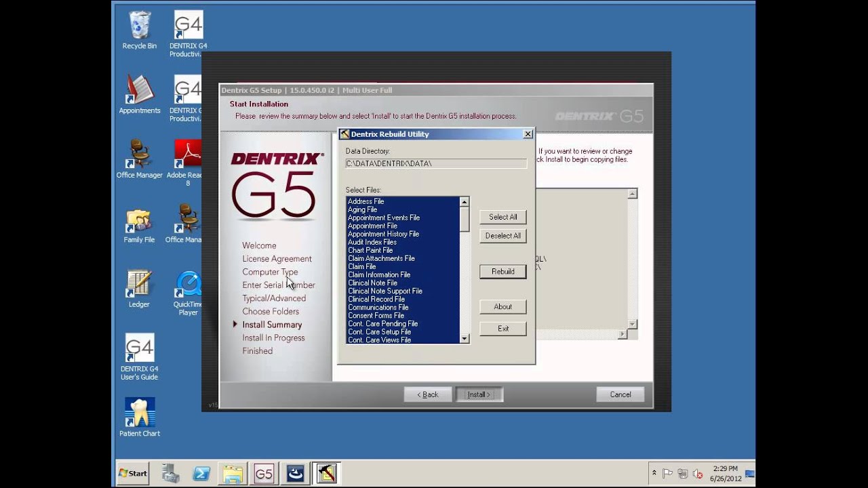Click Cancel in the G5 Setup window
This screenshot has height=488, width=868.
point(620,394)
